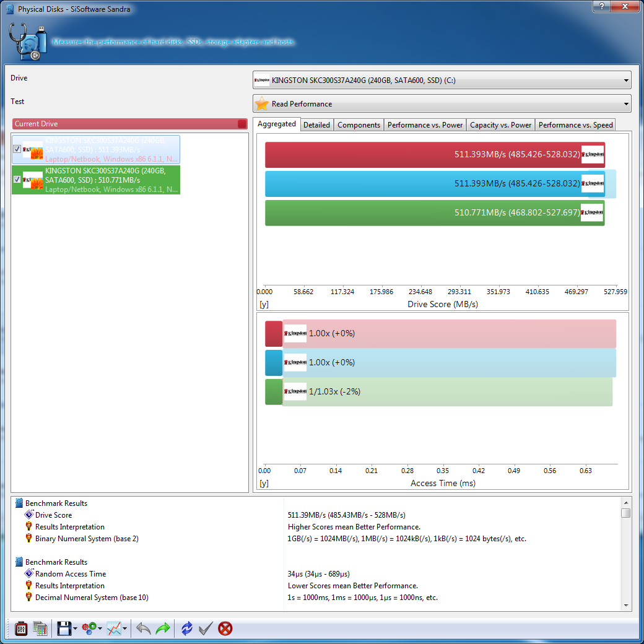Open the Performance vs. Power tab
Viewport: 644px width, 644px height.
[x=425, y=125]
